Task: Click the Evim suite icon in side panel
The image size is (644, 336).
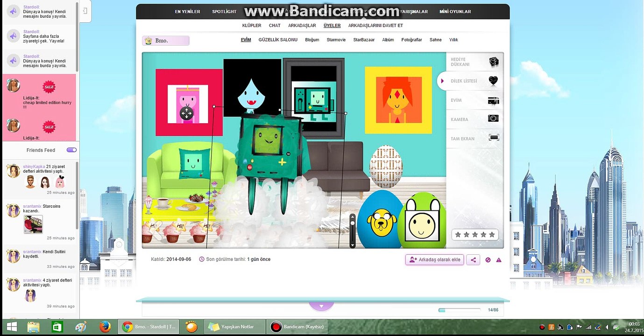Action: coord(493,100)
